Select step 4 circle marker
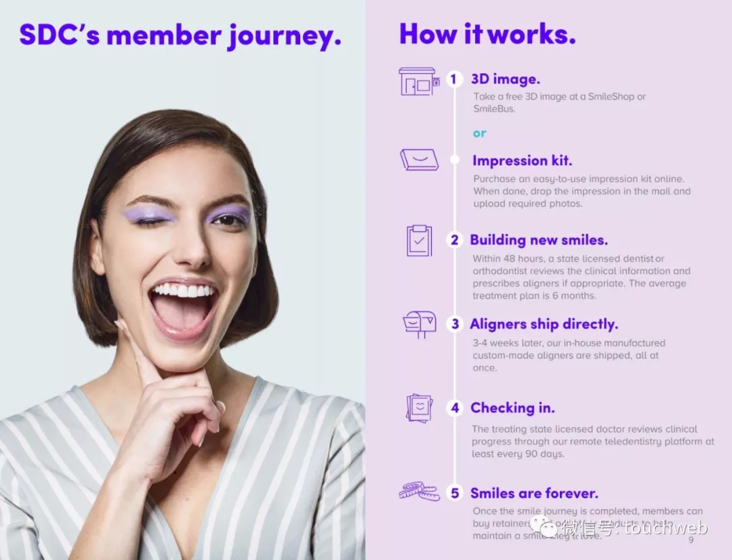 click(455, 407)
